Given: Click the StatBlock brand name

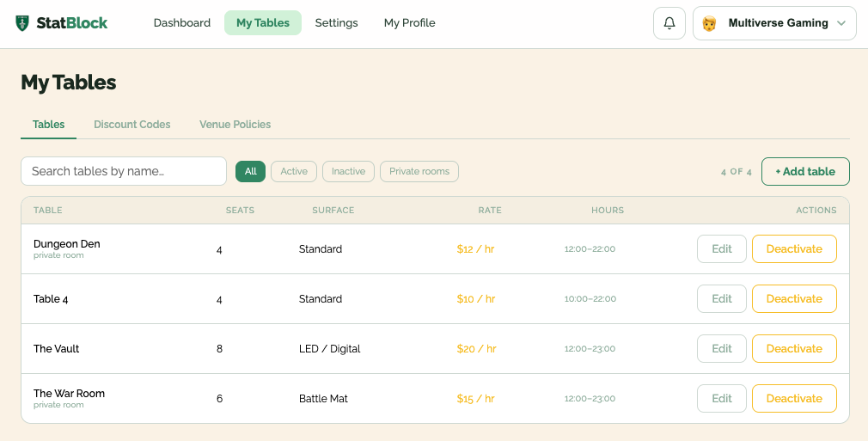Looking at the screenshot, I should 72,23.
